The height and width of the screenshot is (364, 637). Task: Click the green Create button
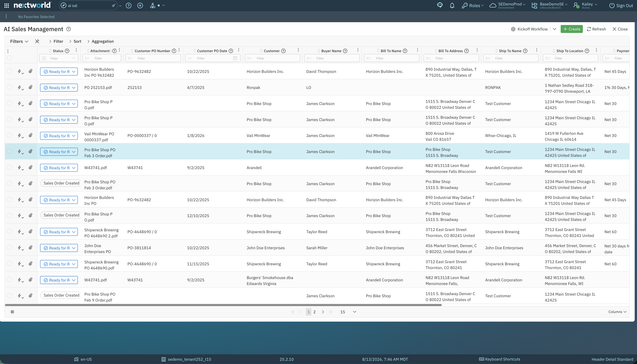tap(572, 29)
